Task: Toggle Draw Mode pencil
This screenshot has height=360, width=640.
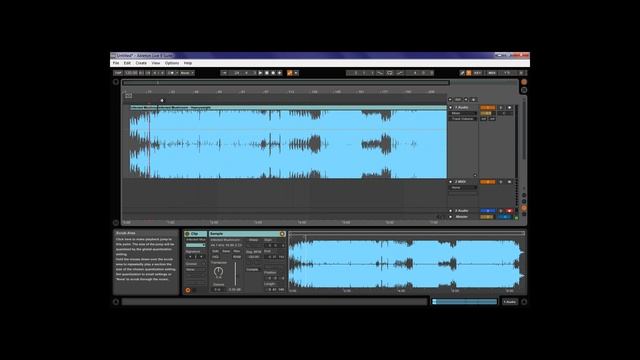Action: 462,73
